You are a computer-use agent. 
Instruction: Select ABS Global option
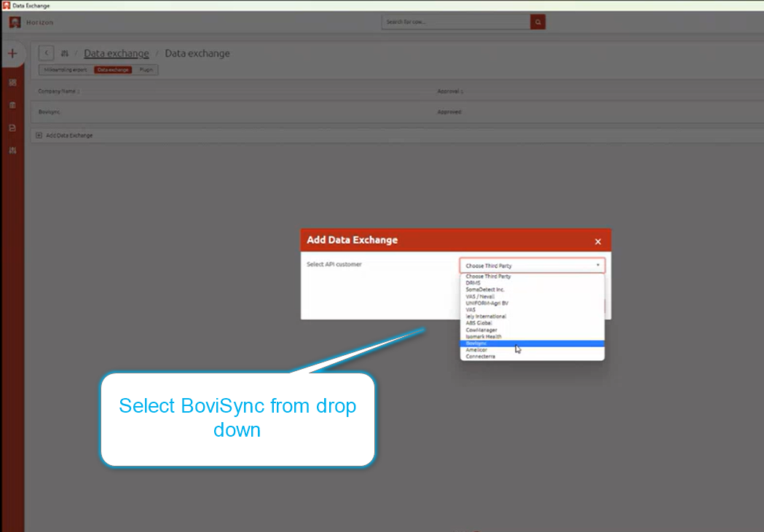(x=532, y=323)
